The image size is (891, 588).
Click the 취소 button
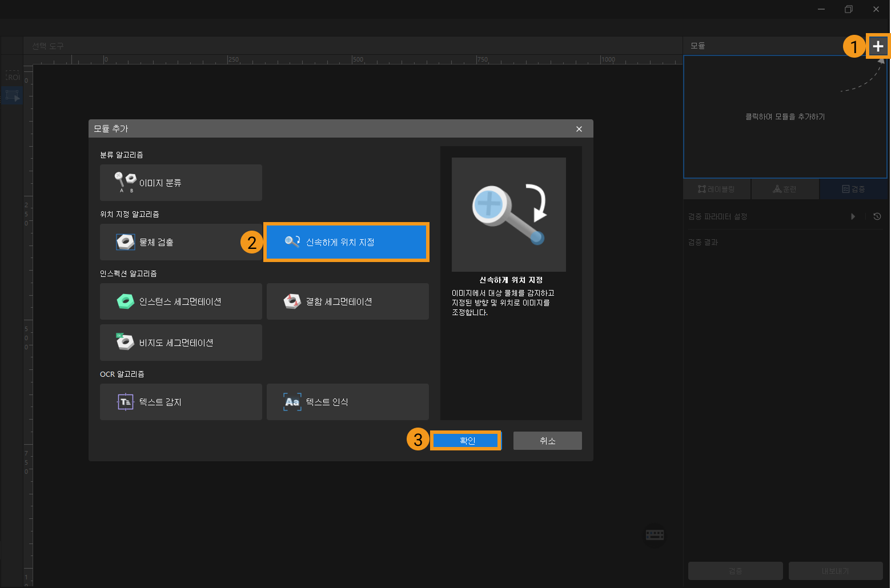tap(547, 441)
